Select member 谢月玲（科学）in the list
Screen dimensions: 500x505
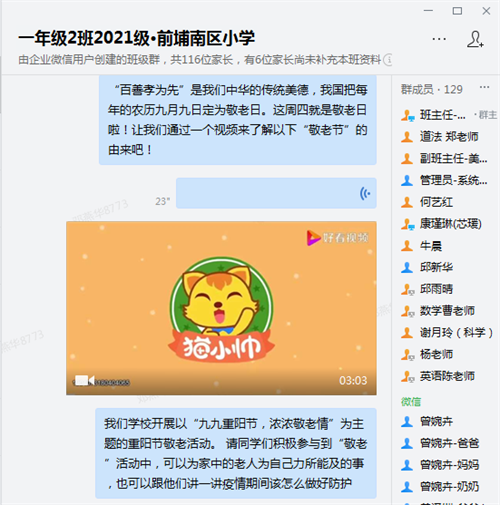tap(446, 333)
